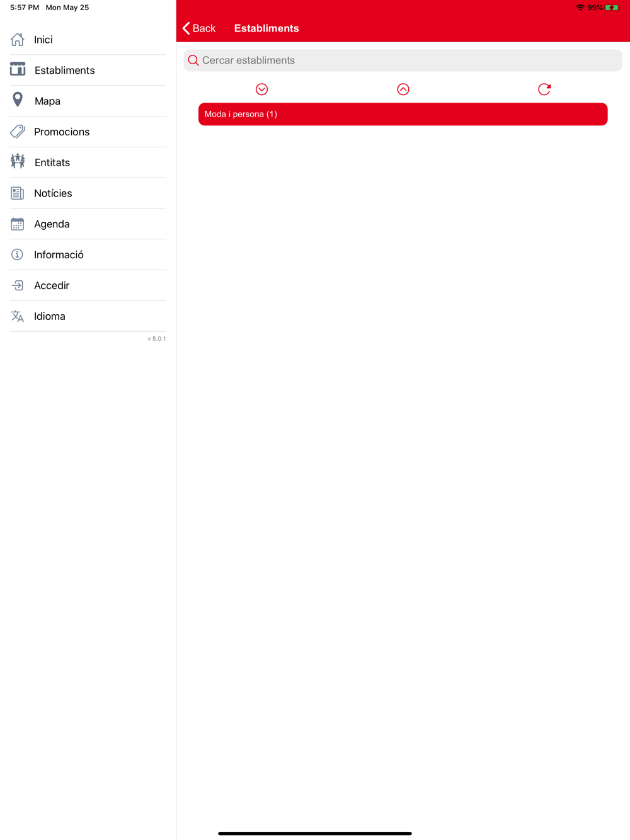This screenshot has width=630, height=840.
Task: Click the Idioma translate icon
Action: point(18,316)
